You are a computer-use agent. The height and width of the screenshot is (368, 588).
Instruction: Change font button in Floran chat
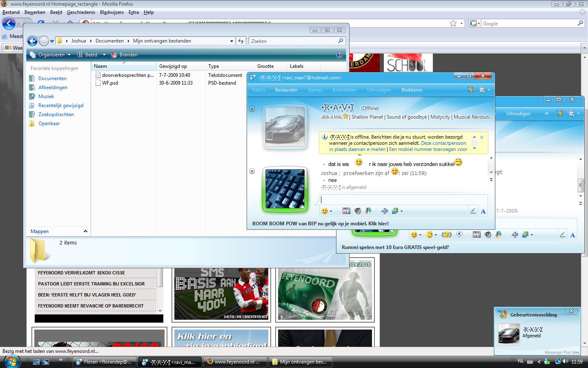pyautogui.click(x=514, y=235)
